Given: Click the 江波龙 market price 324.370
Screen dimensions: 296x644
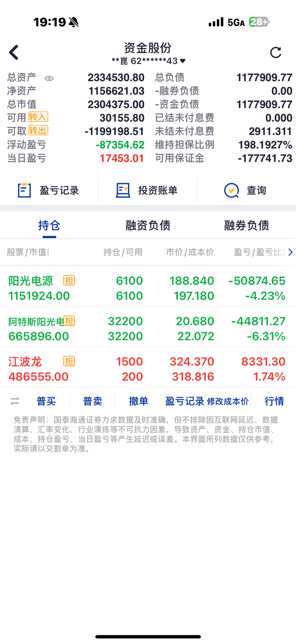Looking at the screenshot, I should [192, 362].
